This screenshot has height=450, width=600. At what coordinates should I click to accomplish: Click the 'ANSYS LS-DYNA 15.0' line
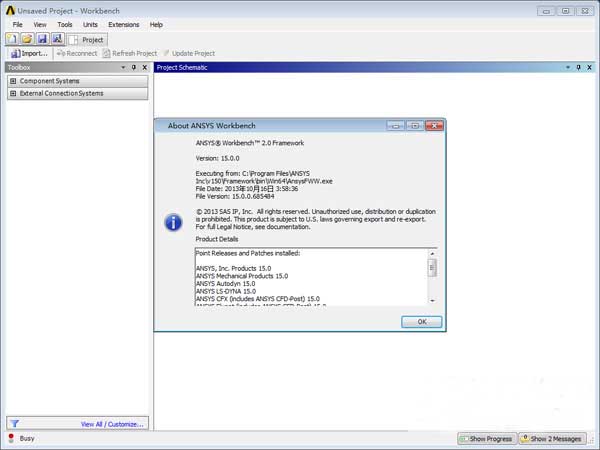(226, 291)
